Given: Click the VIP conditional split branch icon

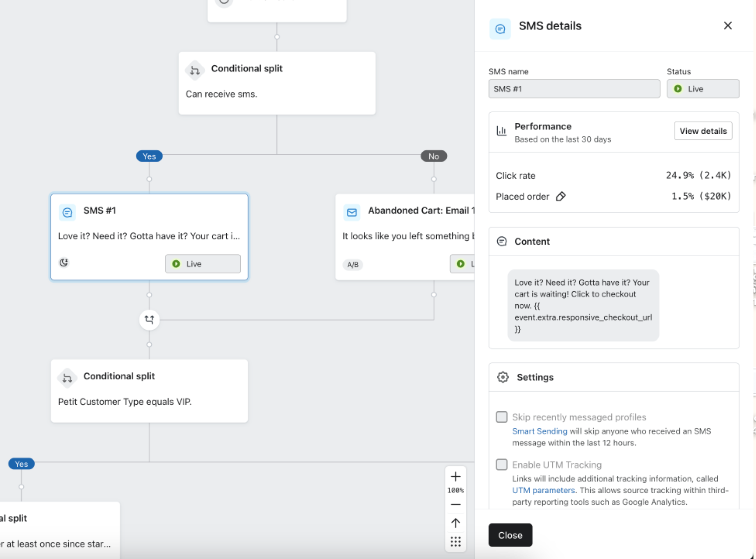Looking at the screenshot, I should 67,378.
